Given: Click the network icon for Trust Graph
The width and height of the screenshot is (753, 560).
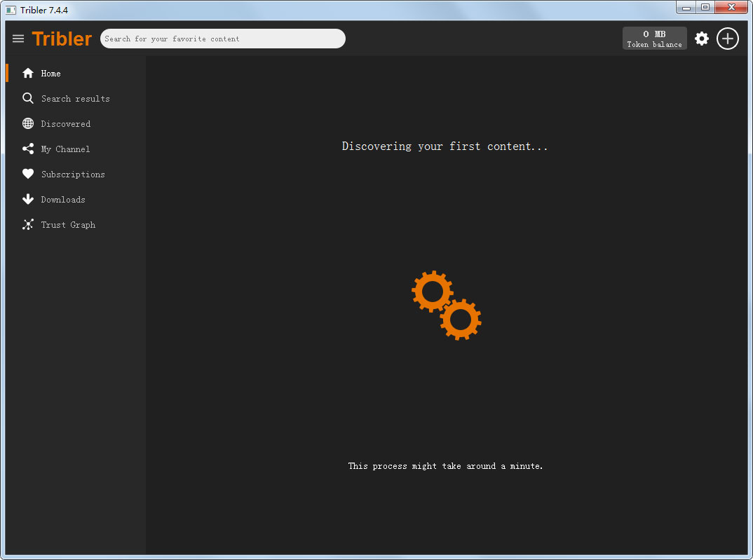Looking at the screenshot, I should coord(28,225).
